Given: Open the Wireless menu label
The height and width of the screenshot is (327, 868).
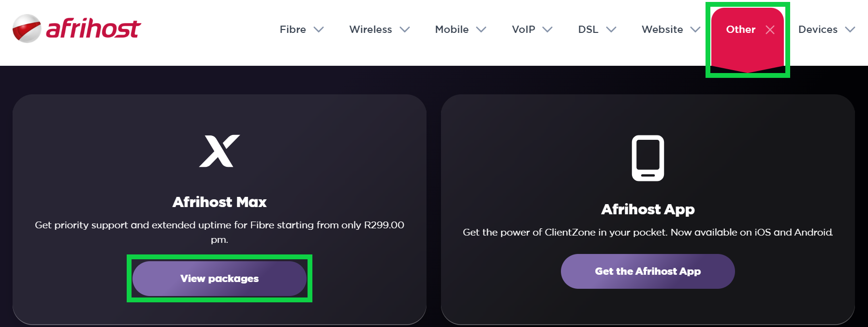Looking at the screenshot, I should [x=370, y=30].
